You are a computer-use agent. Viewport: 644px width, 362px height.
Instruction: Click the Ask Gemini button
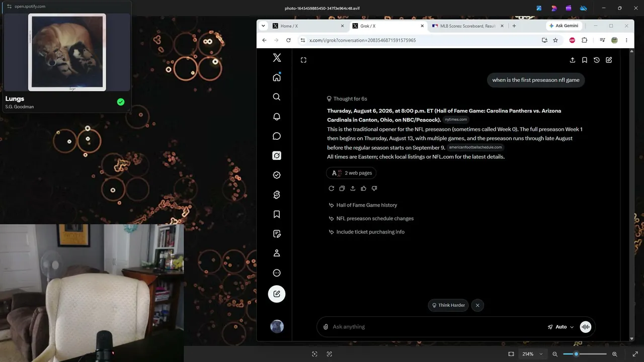click(563, 26)
